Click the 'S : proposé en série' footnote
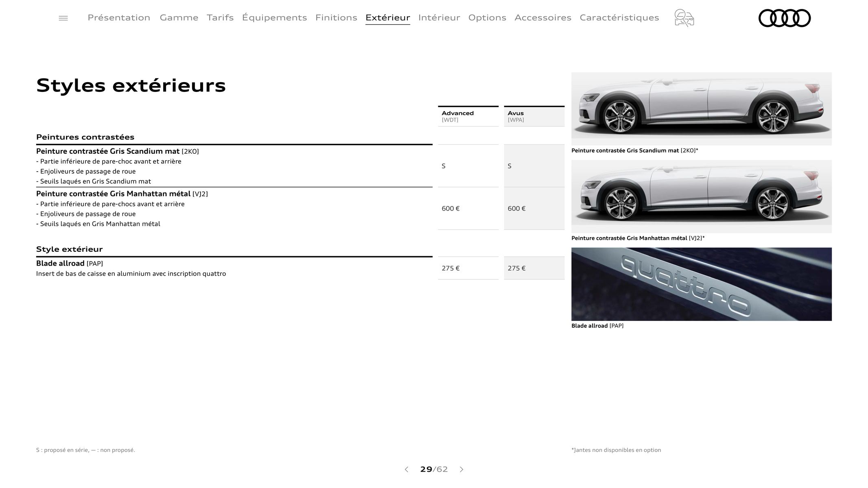 [x=85, y=450]
